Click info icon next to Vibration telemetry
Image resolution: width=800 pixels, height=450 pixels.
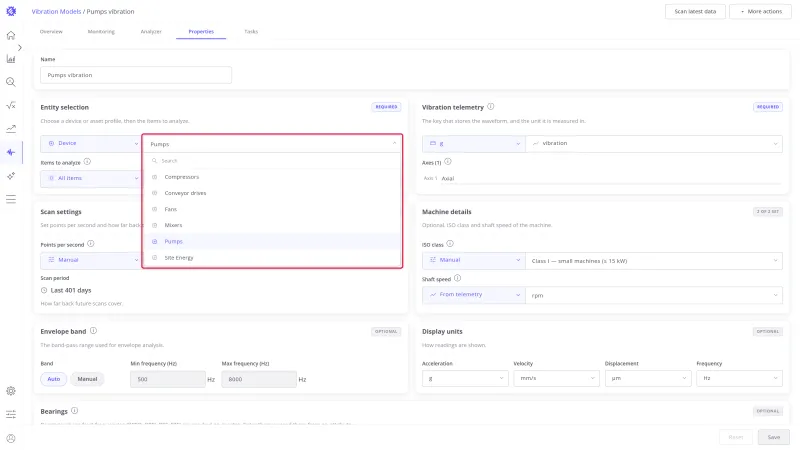[x=490, y=107]
